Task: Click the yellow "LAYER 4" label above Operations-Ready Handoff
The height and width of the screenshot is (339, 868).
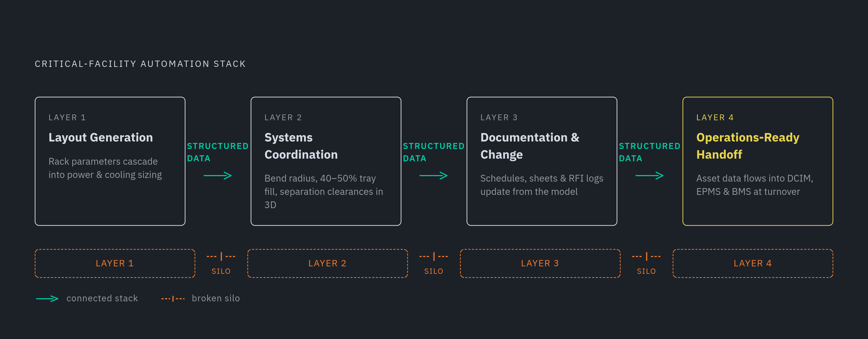Action: 715,117
